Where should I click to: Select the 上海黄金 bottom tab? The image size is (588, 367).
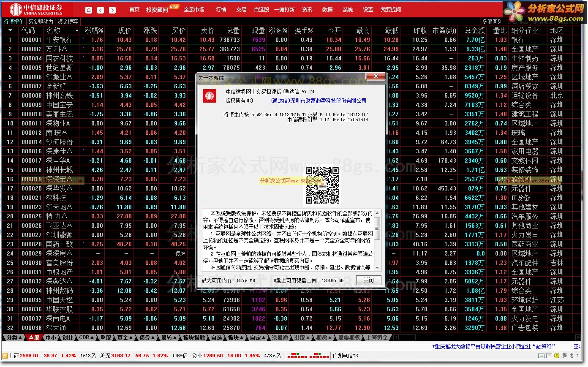pyautogui.click(x=377, y=337)
